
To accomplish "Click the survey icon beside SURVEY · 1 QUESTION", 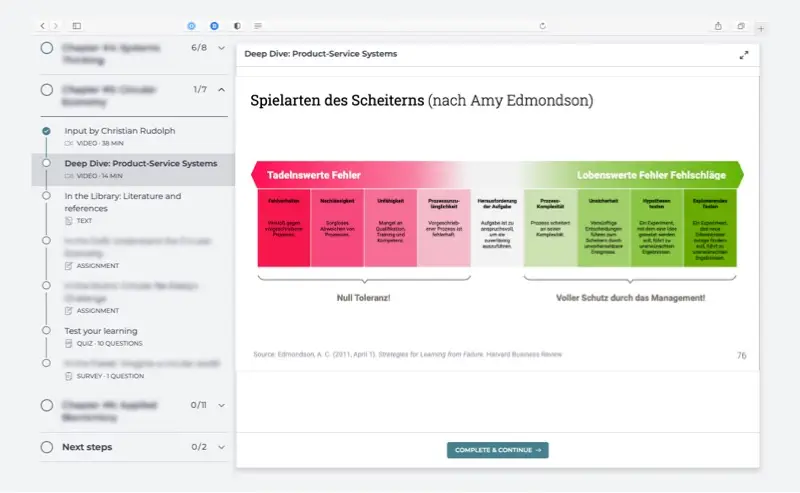I will click(69, 376).
